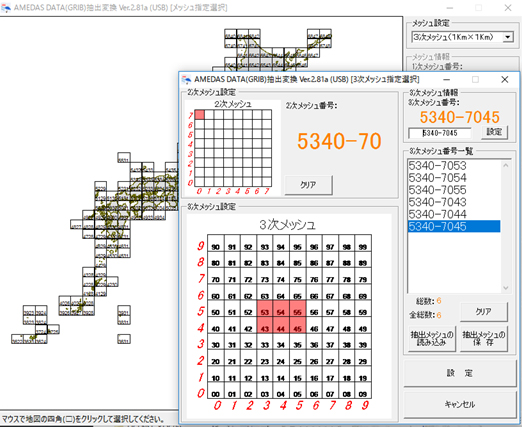
Task: Select 3次メッシュ cell 64
Action: [281, 292]
